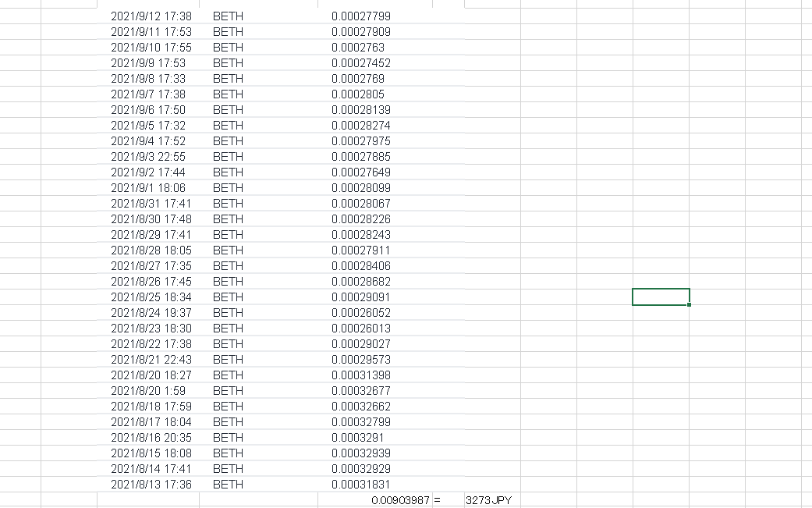The image size is (812, 508).
Task: Click the last amount 0.00031831
Action: [361, 485]
